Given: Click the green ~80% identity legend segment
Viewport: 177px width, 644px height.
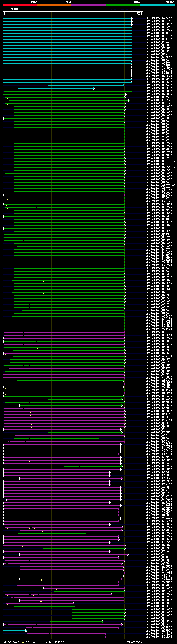Looking at the screenshot, I should [x=123, y=5].
